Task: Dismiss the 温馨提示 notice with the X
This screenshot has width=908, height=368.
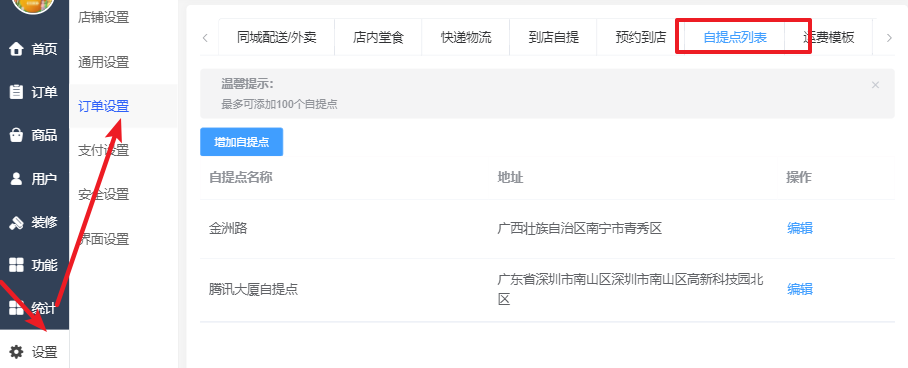Action: [x=875, y=85]
